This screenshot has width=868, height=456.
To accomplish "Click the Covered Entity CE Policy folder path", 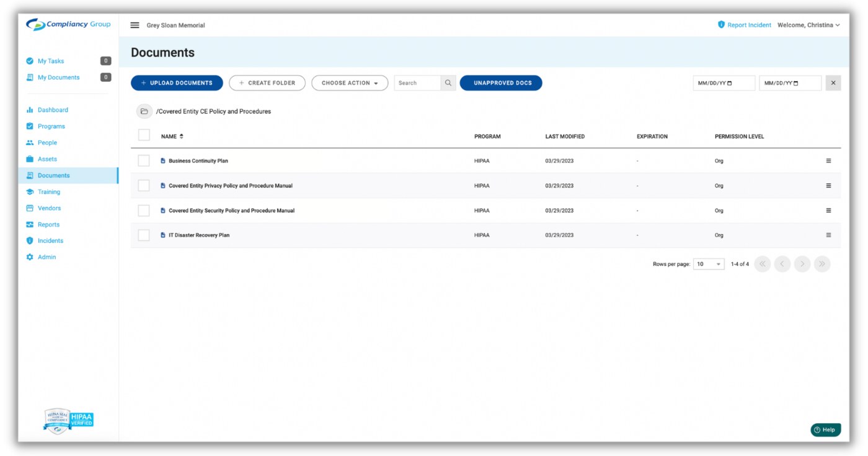I will 213,112.
